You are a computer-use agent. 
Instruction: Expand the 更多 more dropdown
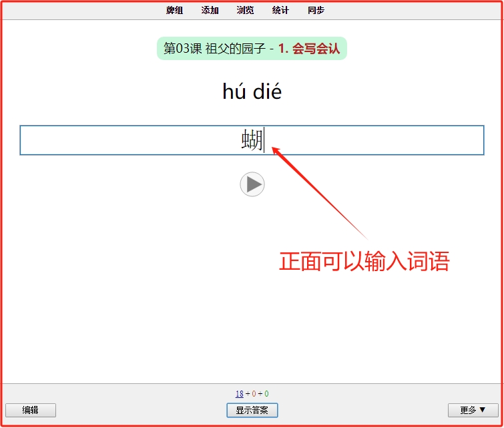click(473, 410)
